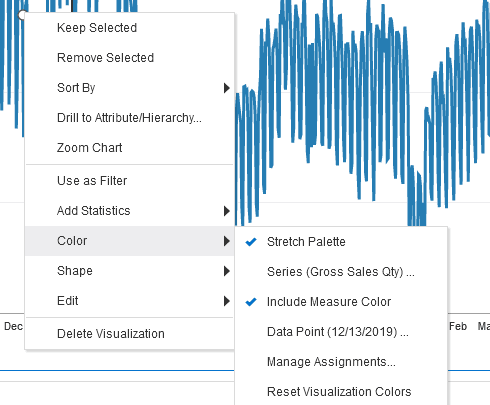
Task: Click the Color menu item
Action: click(x=130, y=241)
